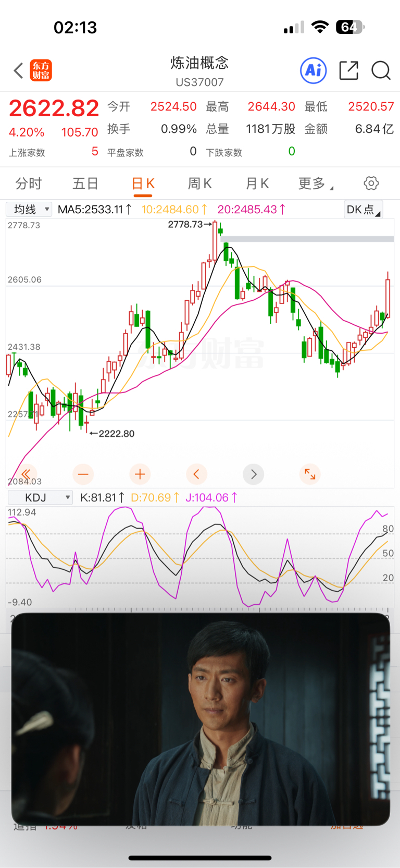The height and width of the screenshot is (868, 400).
Task: Open the DK点 menu
Action: (x=363, y=210)
